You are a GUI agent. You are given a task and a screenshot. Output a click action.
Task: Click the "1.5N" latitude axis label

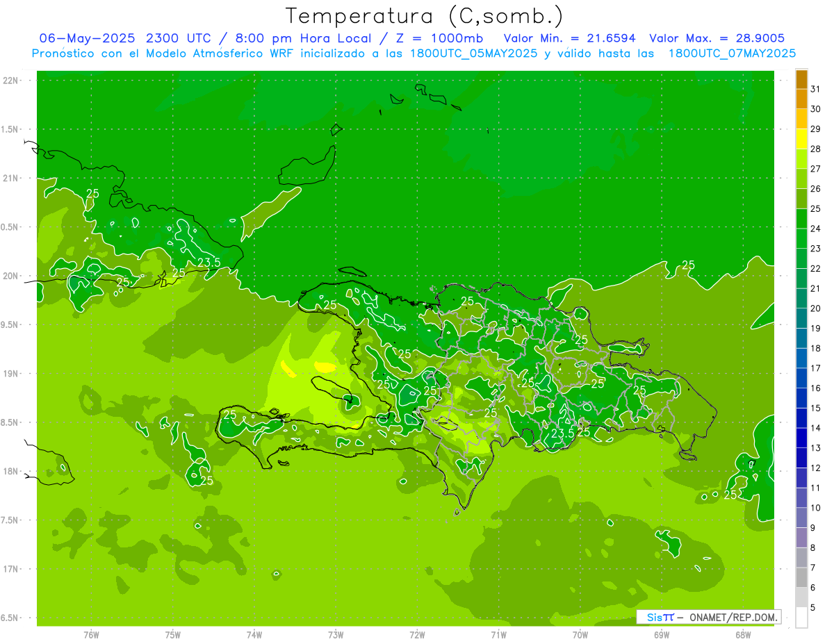point(10,129)
